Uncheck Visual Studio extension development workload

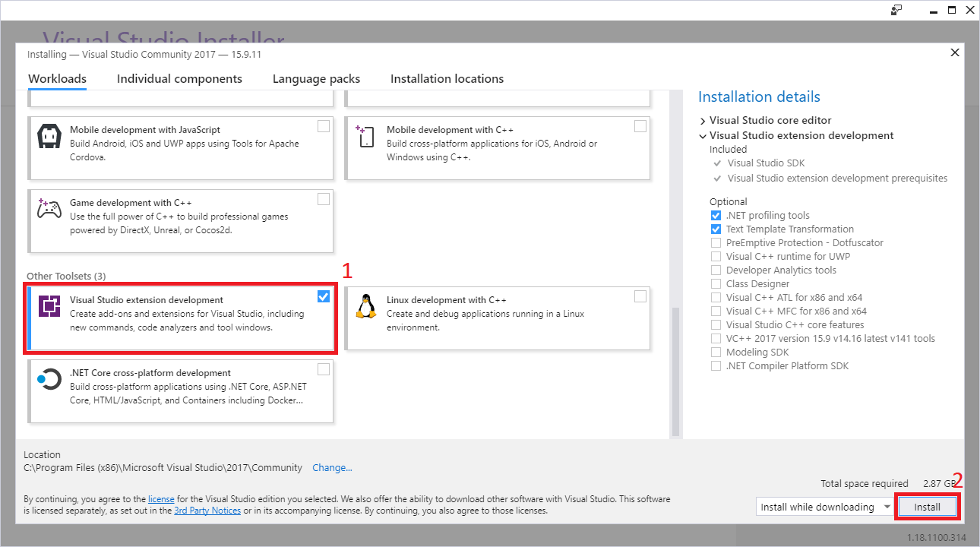[x=324, y=296]
